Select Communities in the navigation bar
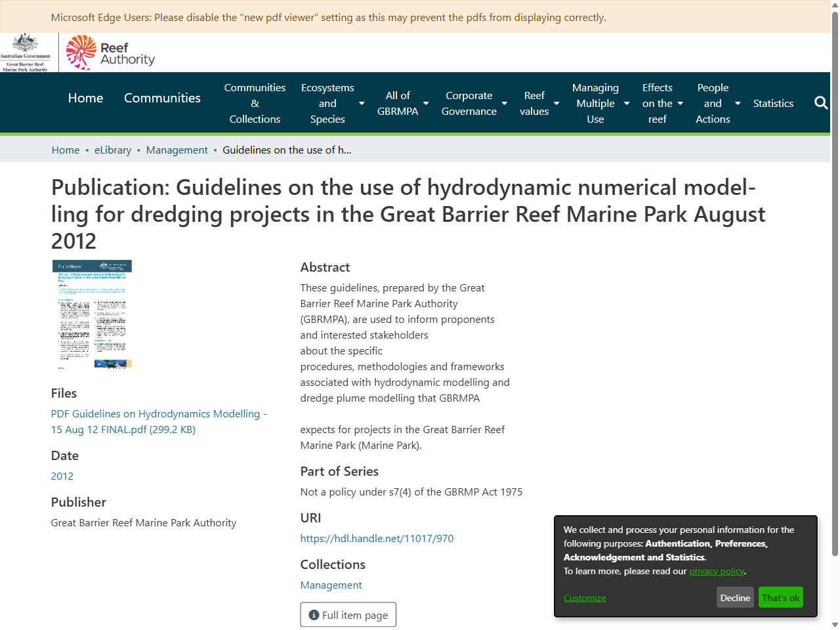 (x=162, y=98)
